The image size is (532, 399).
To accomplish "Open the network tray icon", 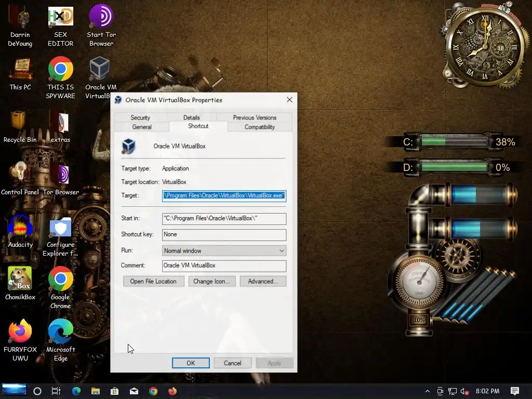I will tap(453, 391).
